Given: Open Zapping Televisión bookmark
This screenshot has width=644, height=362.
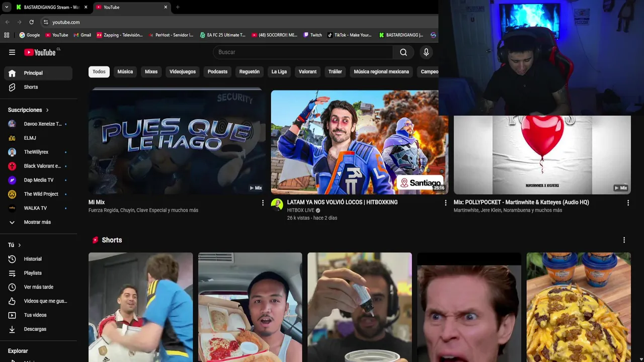Looking at the screenshot, I should 120,35.
